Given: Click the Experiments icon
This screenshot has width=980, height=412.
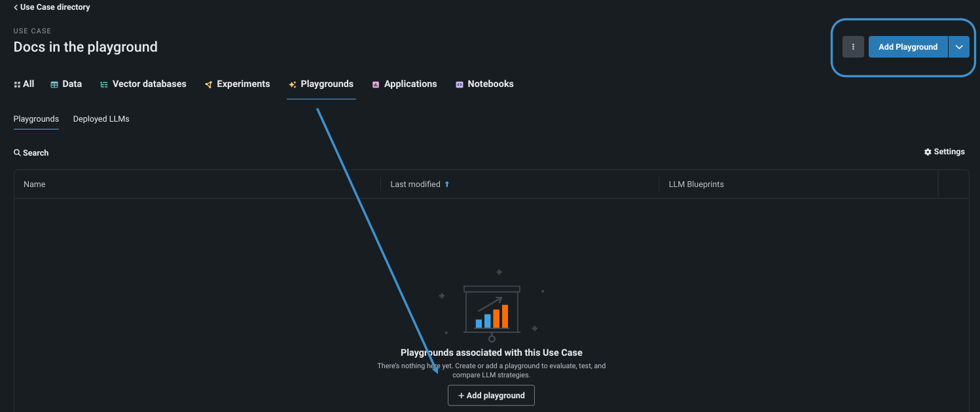Looking at the screenshot, I should (x=208, y=84).
